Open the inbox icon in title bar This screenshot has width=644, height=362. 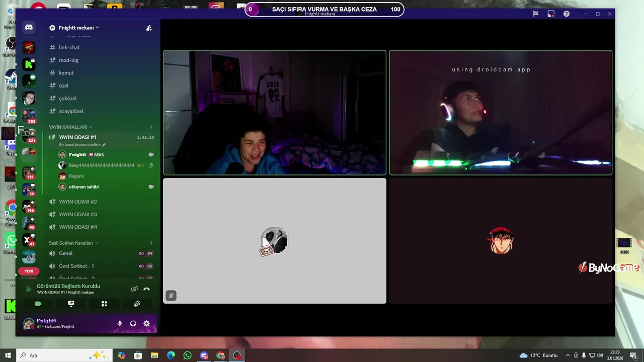pos(551,14)
